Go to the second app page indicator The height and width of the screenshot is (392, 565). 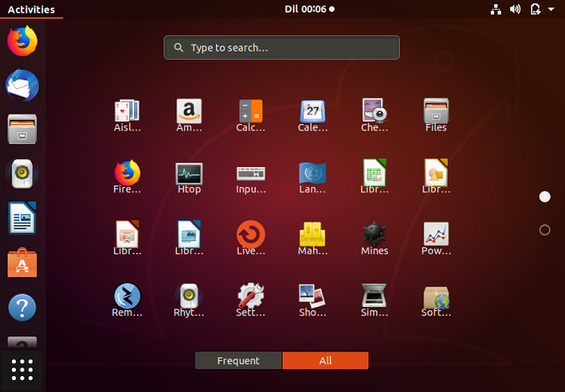pos(545,230)
